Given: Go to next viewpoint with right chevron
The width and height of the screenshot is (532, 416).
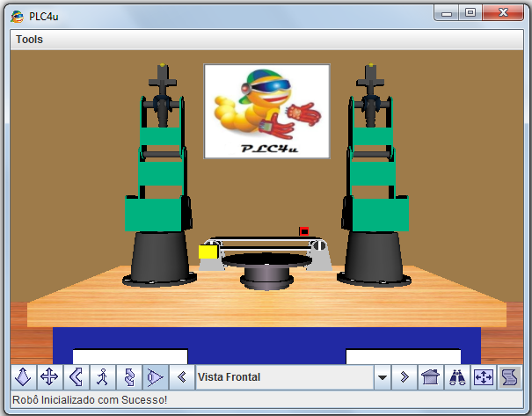Looking at the screenshot, I should click(x=404, y=377).
